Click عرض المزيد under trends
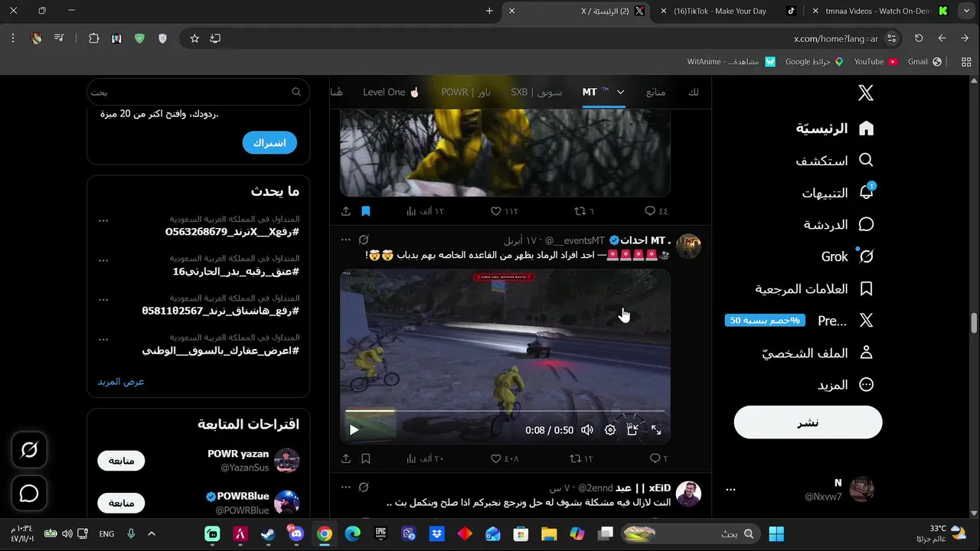Screen dimensions: 980x551 coord(121,381)
